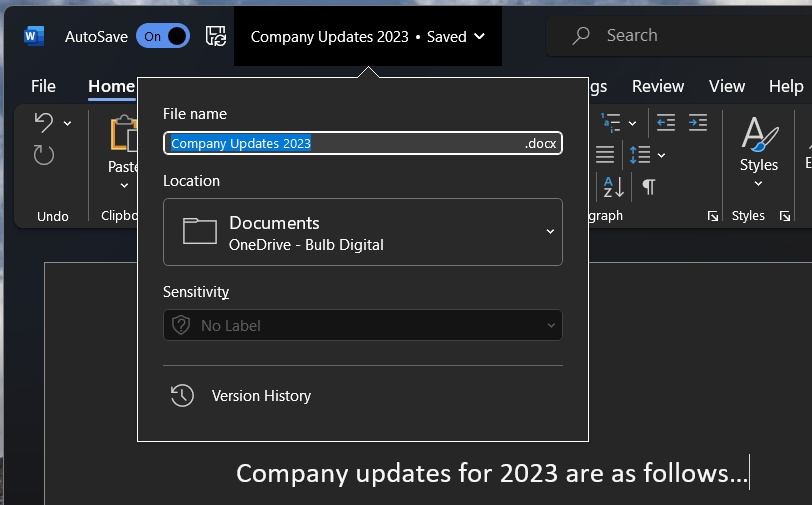Collapse the Company Updates 2023 title dropdown
812x505 pixels.
tap(368, 37)
